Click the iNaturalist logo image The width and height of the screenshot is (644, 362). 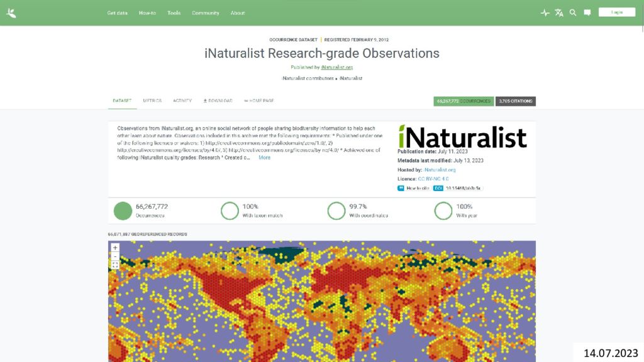[x=462, y=136]
